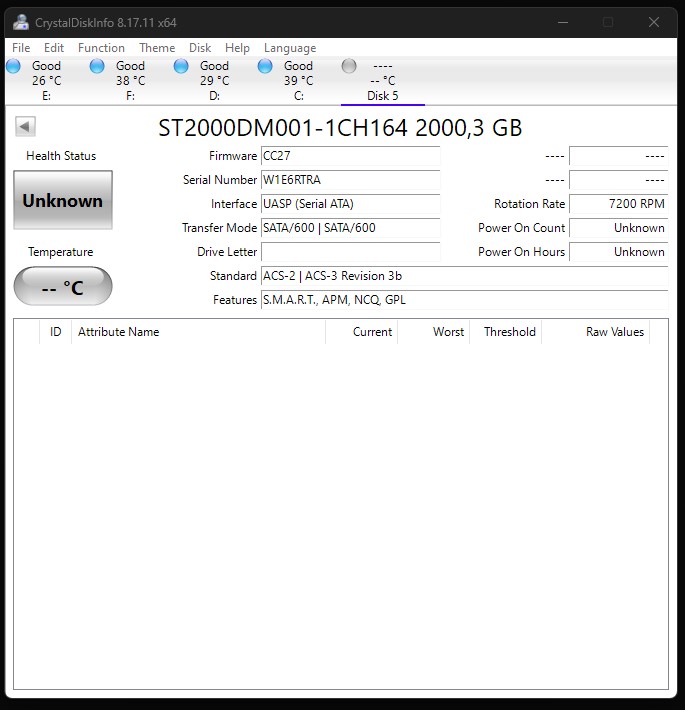This screenshot has width=685, height=710.
Task: Switch to the Disk 5 tab
Action: click(383, 81)
